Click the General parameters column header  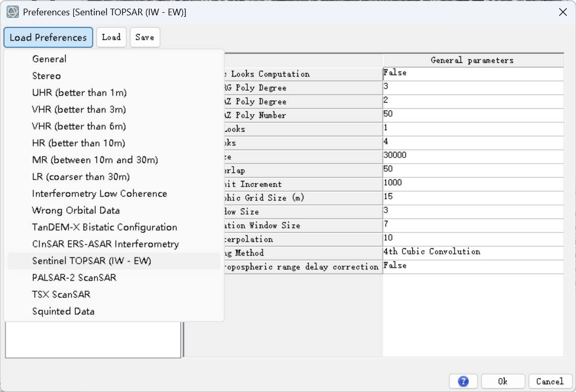(473, 60)
